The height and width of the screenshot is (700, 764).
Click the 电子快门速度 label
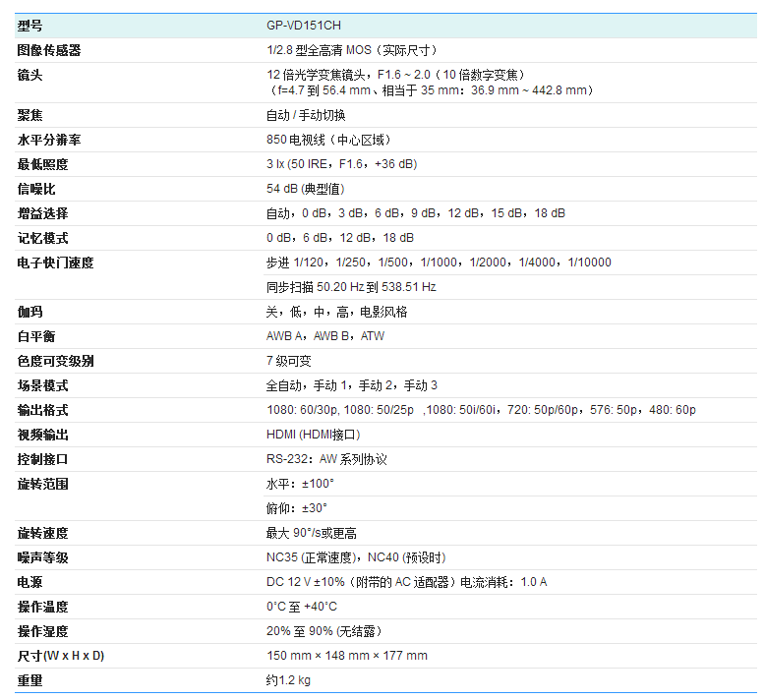(55, 263)
